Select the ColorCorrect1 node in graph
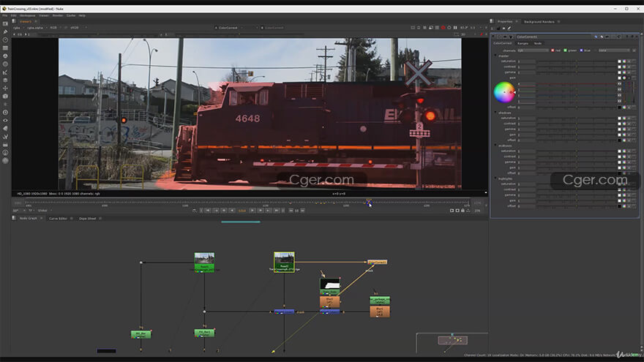 point(377,262)
